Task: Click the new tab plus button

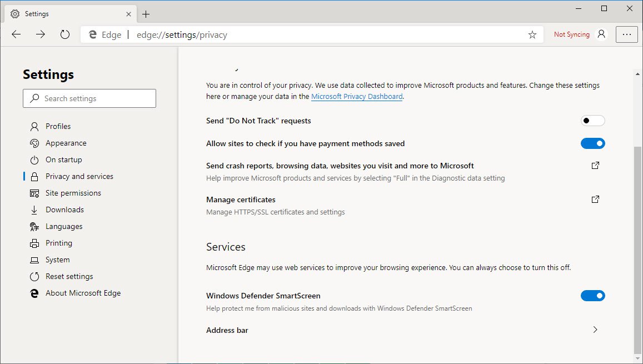Action: coord(146,14)
